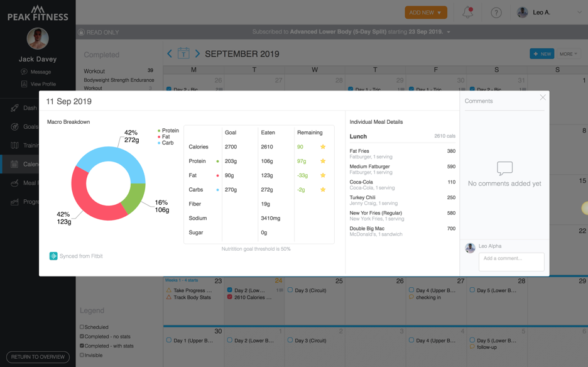Click the View Profile link
This screenshot has width=588, height=367.
[38, 84]
